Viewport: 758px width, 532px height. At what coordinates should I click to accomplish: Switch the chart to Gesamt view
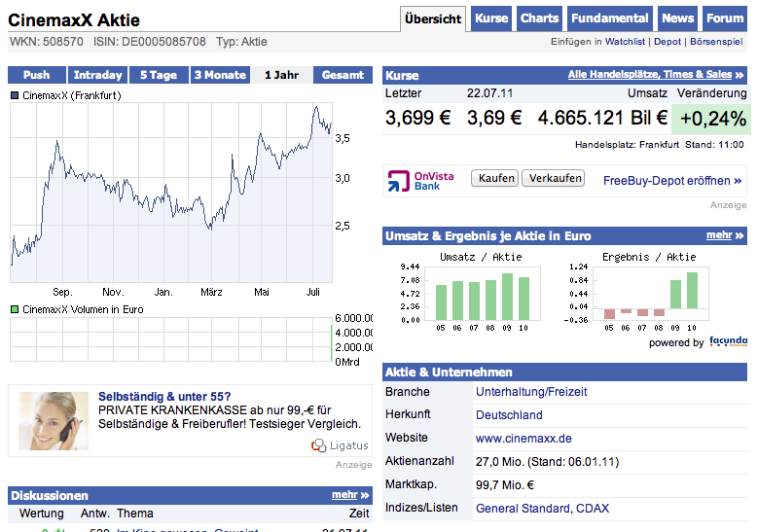pyautogui.click(x=343, y=75)
